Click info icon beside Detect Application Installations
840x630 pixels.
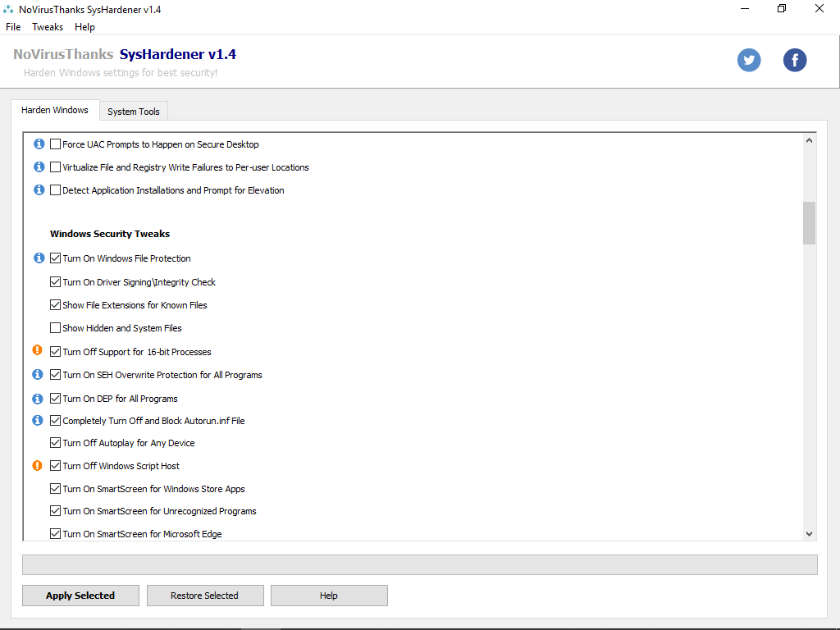39,189
